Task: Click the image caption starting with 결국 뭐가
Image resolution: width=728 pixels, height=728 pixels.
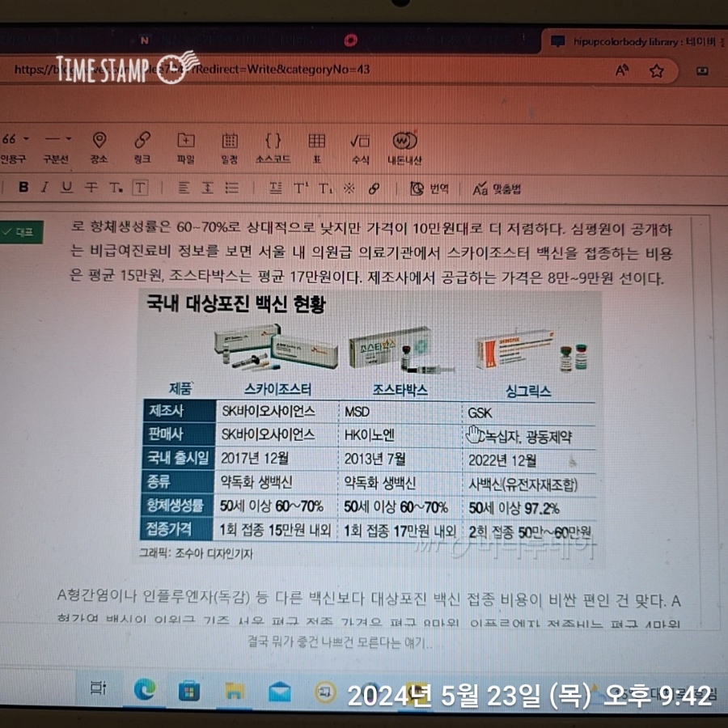Action: 340,642
